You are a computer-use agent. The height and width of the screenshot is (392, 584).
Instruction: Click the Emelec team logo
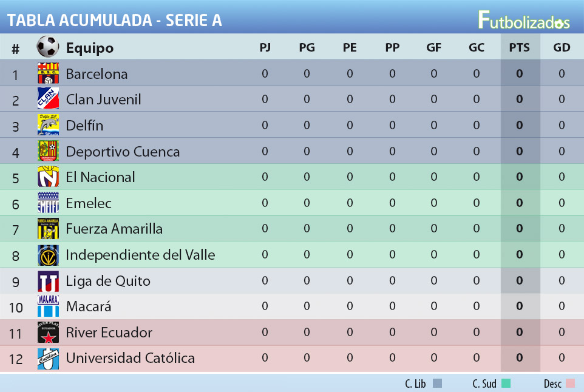pyautogui.click(x=48, y=203)
